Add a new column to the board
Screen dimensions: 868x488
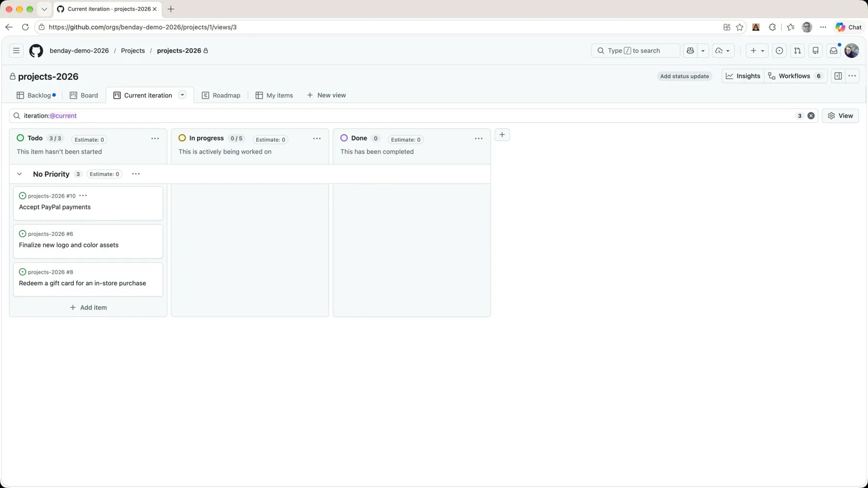(x=502, y=135)
